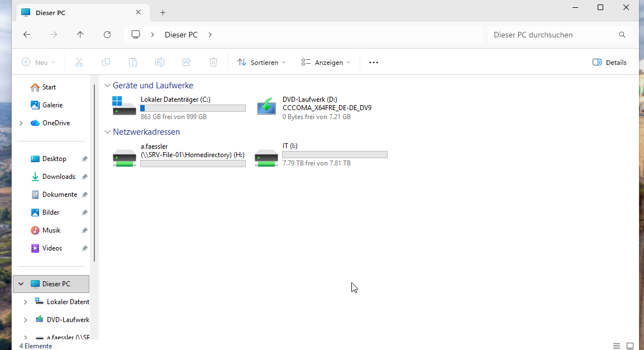Switch to details list view in status bar
Viewport: 644px width, 350px height.
(x=617, y=346)
